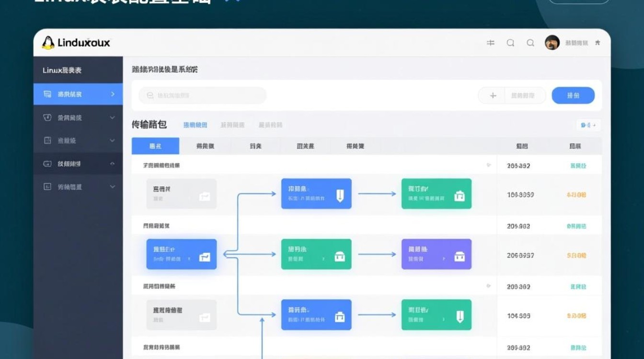Viewport: 644px width, 359px height.
Task: Expand the first table group row chevron
Action: [x=488, y=165]
